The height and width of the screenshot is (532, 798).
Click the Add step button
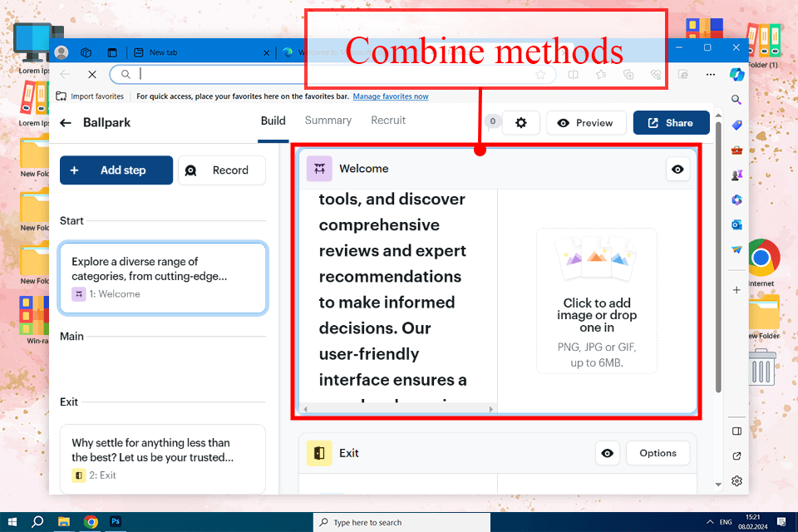click(116, 170)
